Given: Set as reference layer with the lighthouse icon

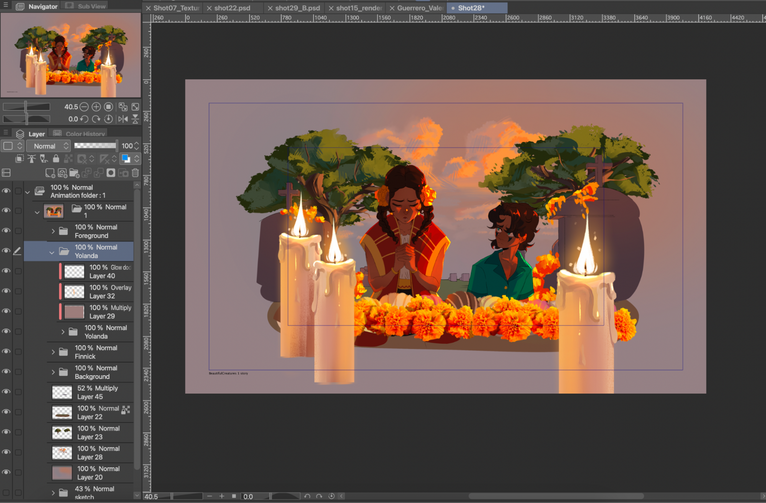Looking at the screenshot, I should [32, 158].
